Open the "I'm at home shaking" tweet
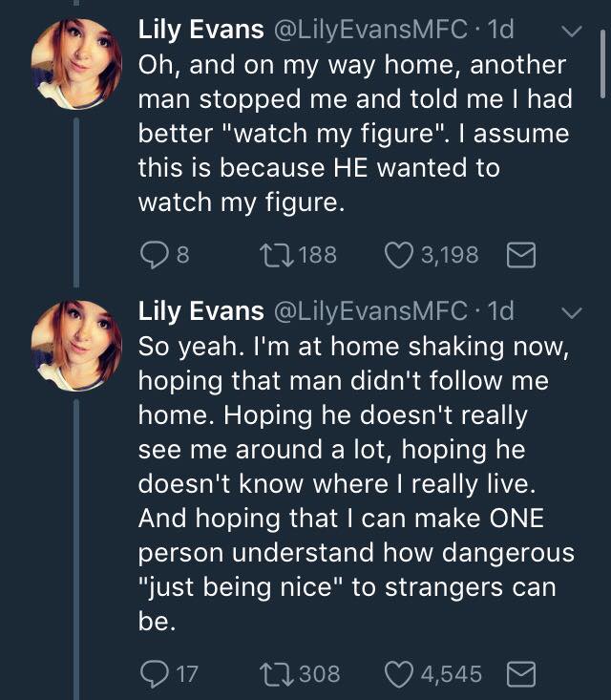 click(x=353, y=466)
